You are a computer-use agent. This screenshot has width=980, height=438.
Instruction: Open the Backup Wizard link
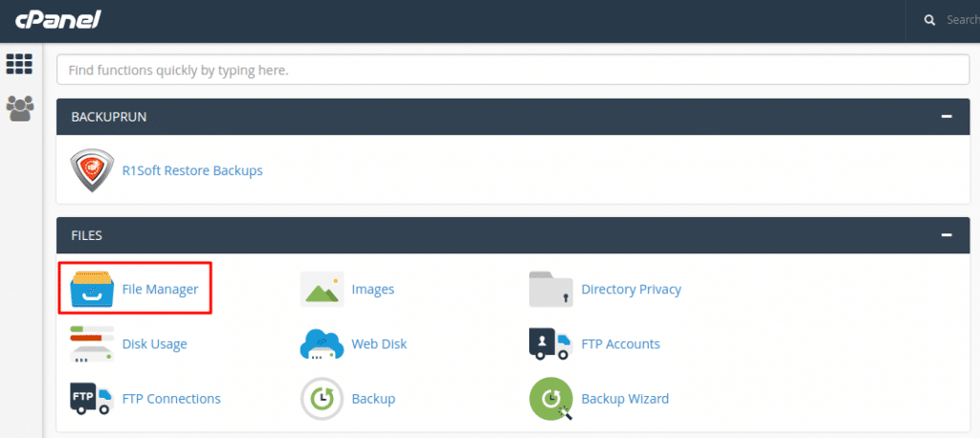coord(625,399)
